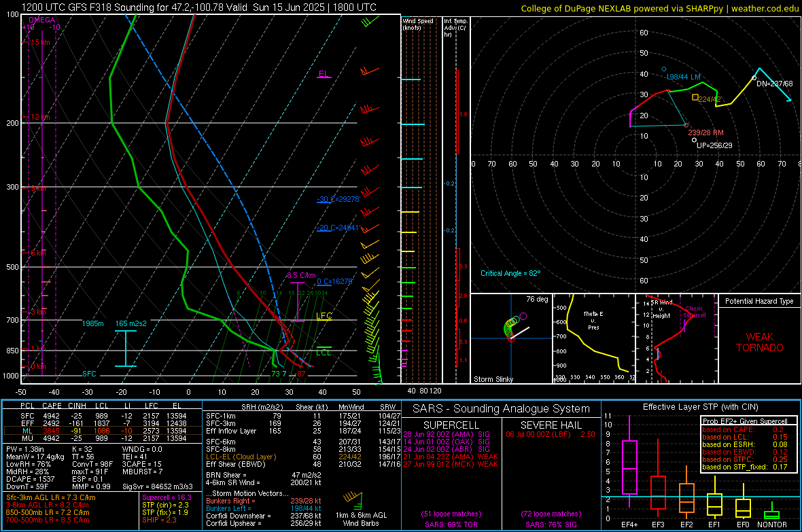Screen dimensions: 802x532
Task: Click the STP (cin) = 2.3 parameter
Action: (165, 505)
